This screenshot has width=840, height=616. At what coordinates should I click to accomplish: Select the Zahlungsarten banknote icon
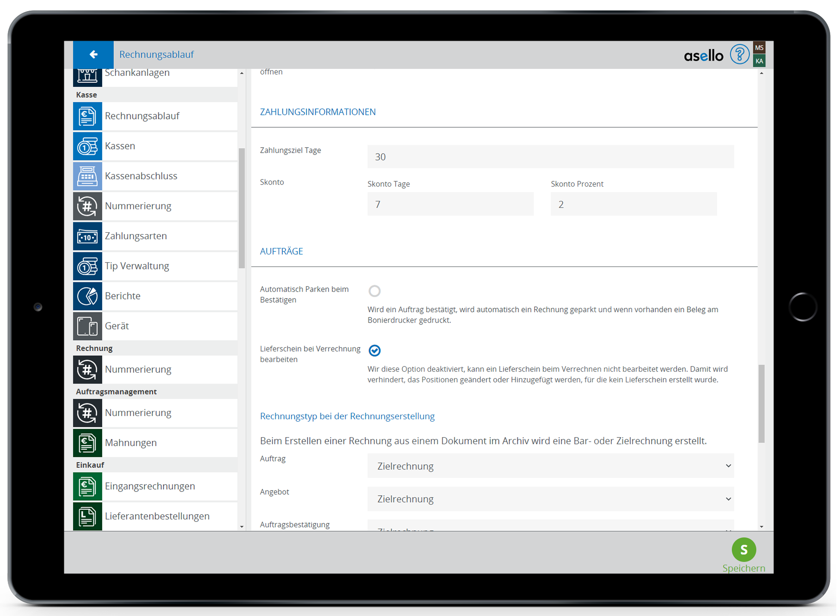[x=87, y=236]
